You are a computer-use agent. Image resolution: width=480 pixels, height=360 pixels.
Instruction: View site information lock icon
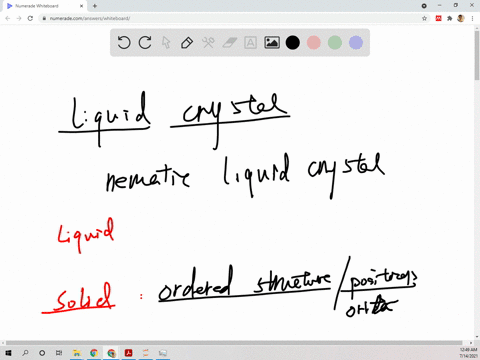44,18
